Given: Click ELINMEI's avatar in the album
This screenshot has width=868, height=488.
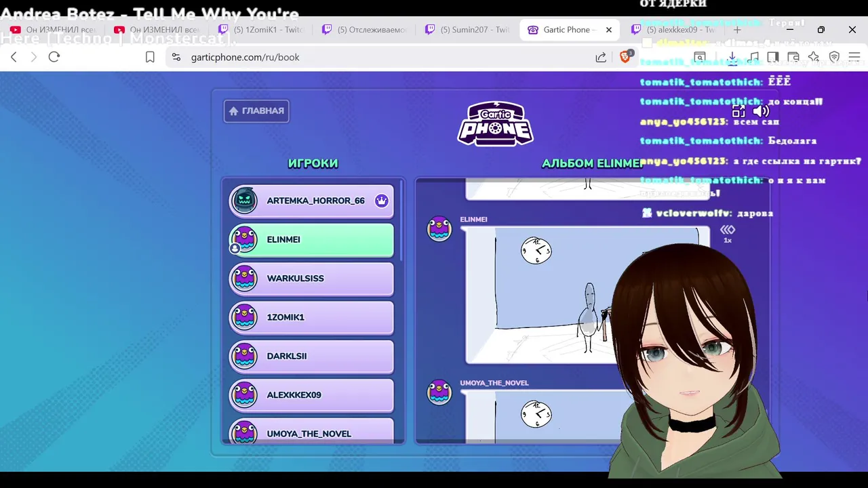Looking at the screenshot, I should (x=439, y=229).
